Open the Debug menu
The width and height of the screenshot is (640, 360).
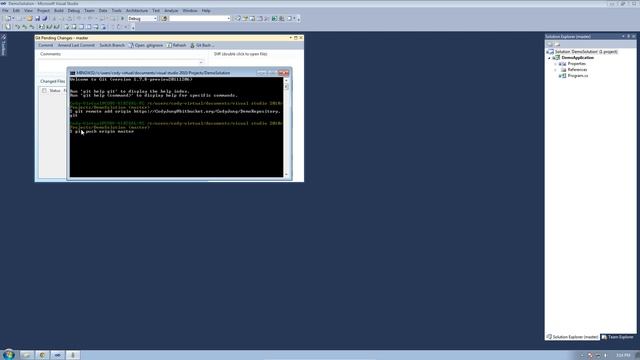coord(74,11)
